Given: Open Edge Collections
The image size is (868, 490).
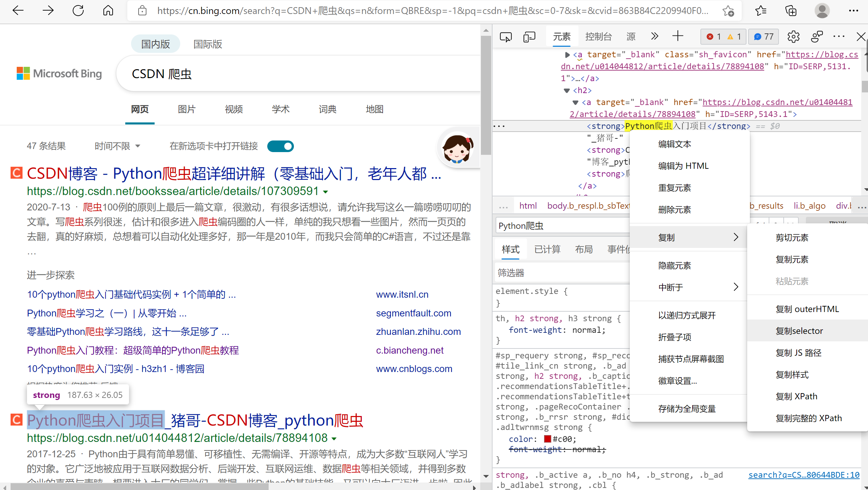Looking at the screenshot, I should pos(791,11).
